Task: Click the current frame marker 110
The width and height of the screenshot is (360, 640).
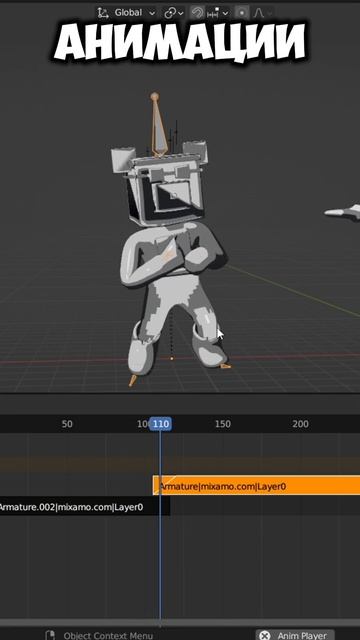Action: pos(160,424)
